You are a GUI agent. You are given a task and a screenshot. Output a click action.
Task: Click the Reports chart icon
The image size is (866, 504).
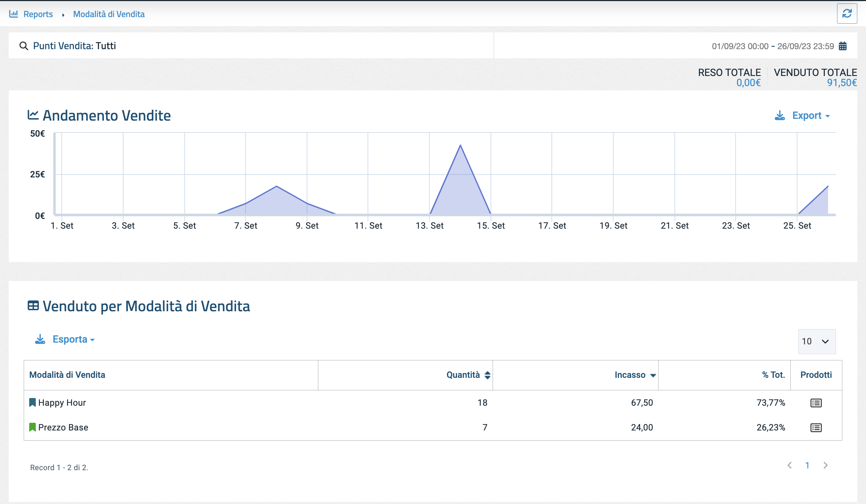point(14,14)
